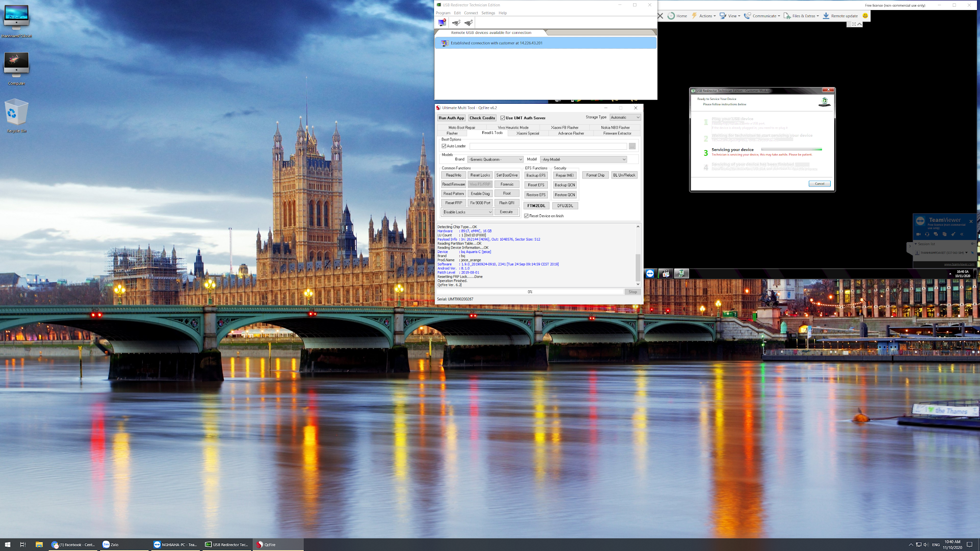
Task: Open the Brand dropdown showing Generic Qualcomm
Action: pyautogui.click(x=495, y=159)
